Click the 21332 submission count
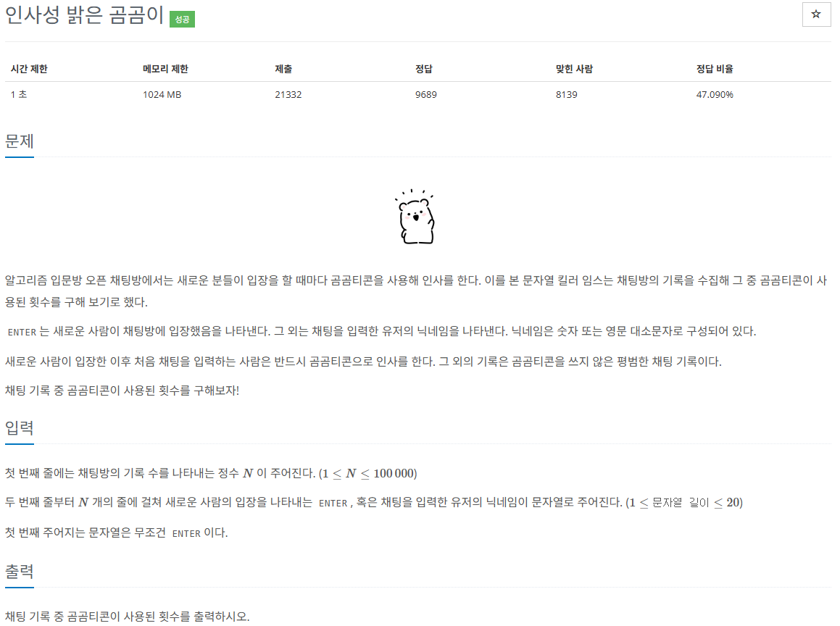 tap(288, 95)
